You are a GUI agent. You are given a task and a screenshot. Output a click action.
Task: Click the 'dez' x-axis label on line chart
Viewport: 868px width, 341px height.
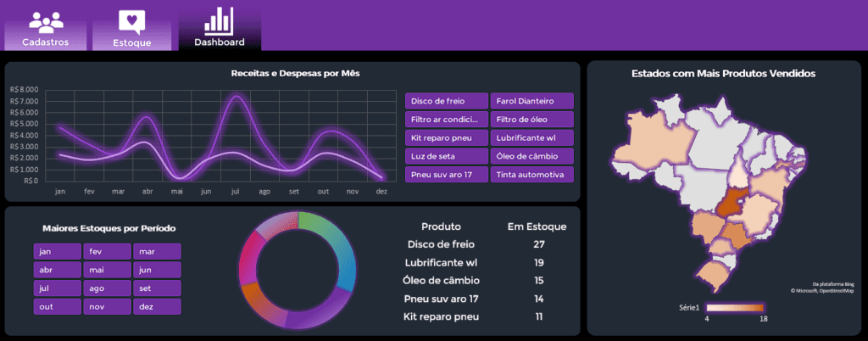(x=381, y=192)
